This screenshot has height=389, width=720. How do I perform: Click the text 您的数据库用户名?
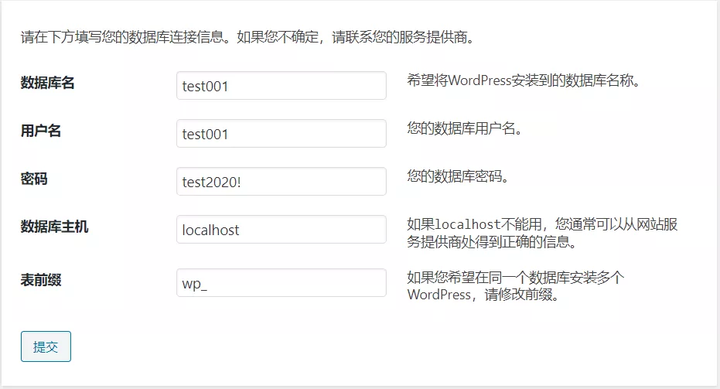464,129
